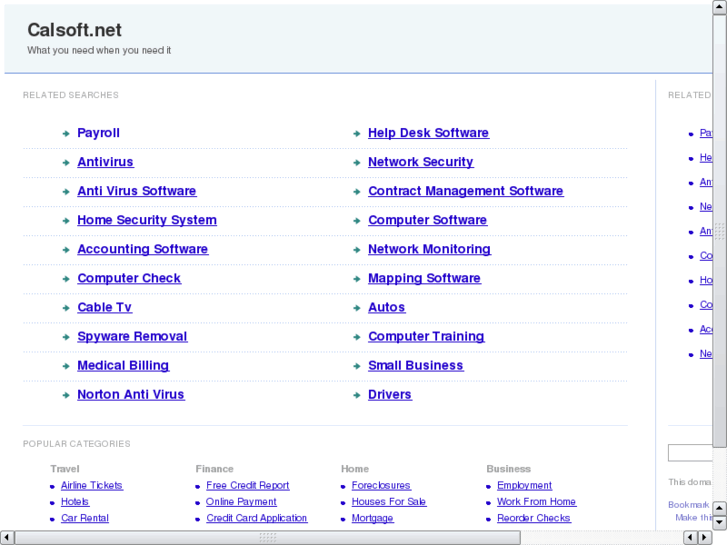Go to Norton Anti Virus search
Viewport: 727px width, 545px height.
tap(130, 395)
